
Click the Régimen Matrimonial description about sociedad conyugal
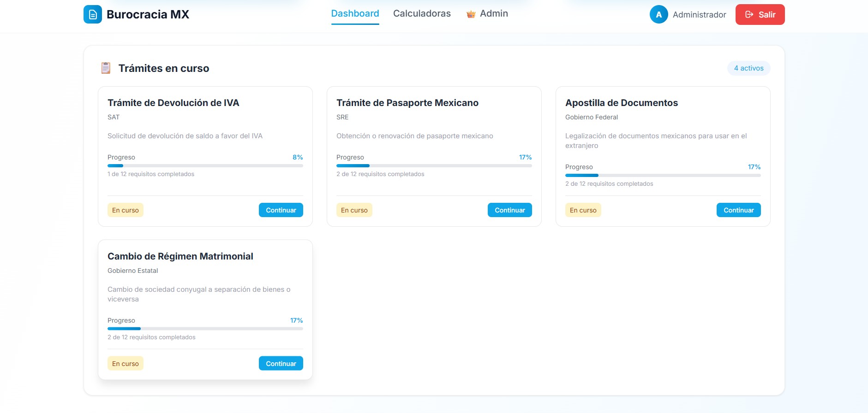tap(199, 294)
